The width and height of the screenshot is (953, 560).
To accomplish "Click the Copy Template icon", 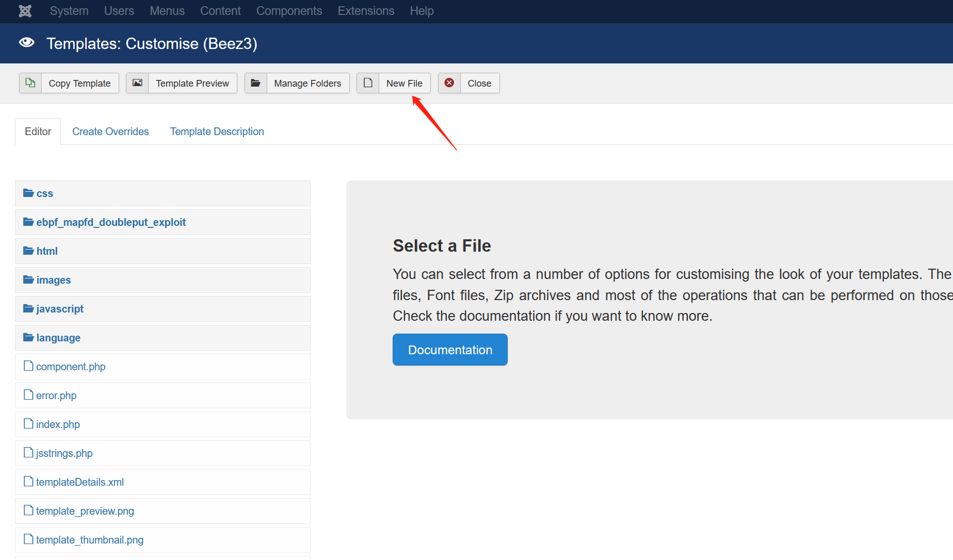I will coord(30,83).
